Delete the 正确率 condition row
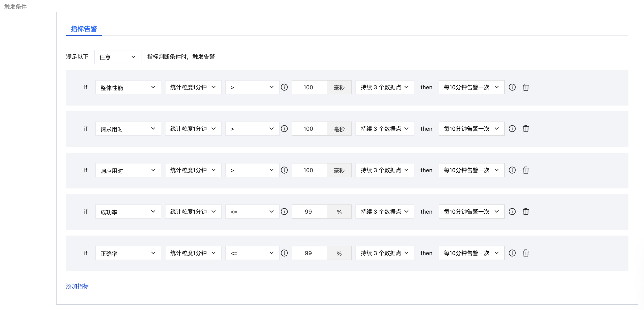Viewport: 644px width, 310px height. (x=526, y=253)
